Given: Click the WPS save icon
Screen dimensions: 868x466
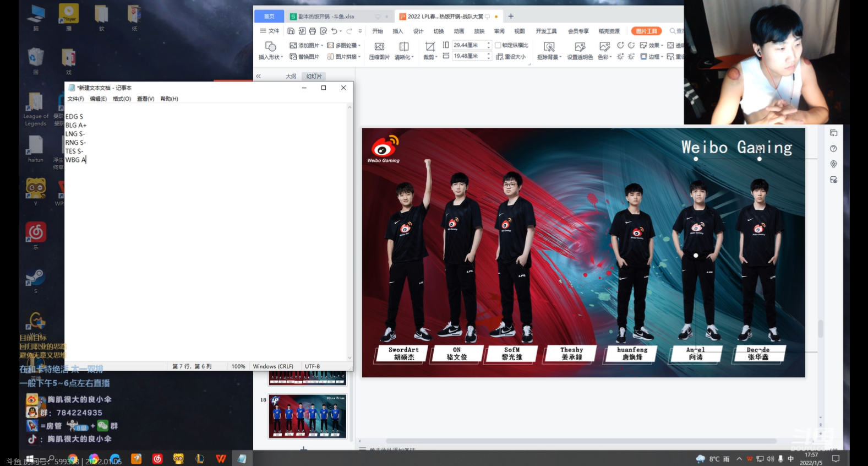Looking at the screenshot, I should (x=291, y=31).
